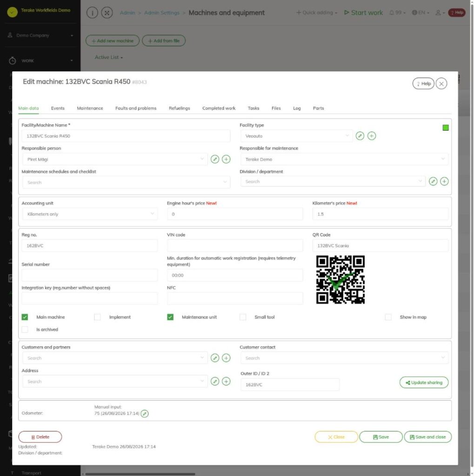
Task: Open the Responsible person dropdown
Action: point(115,159)
